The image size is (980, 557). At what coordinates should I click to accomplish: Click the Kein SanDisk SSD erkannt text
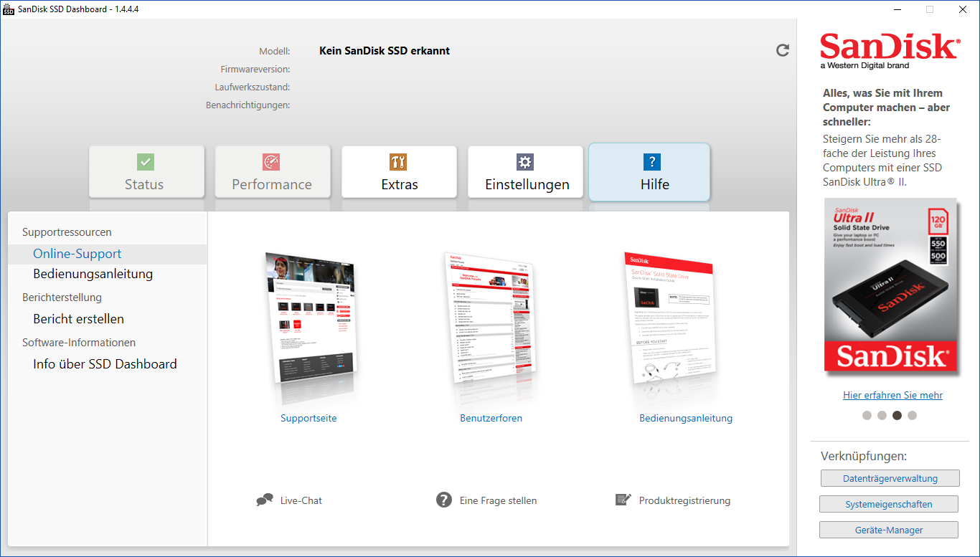click(385, 51)
